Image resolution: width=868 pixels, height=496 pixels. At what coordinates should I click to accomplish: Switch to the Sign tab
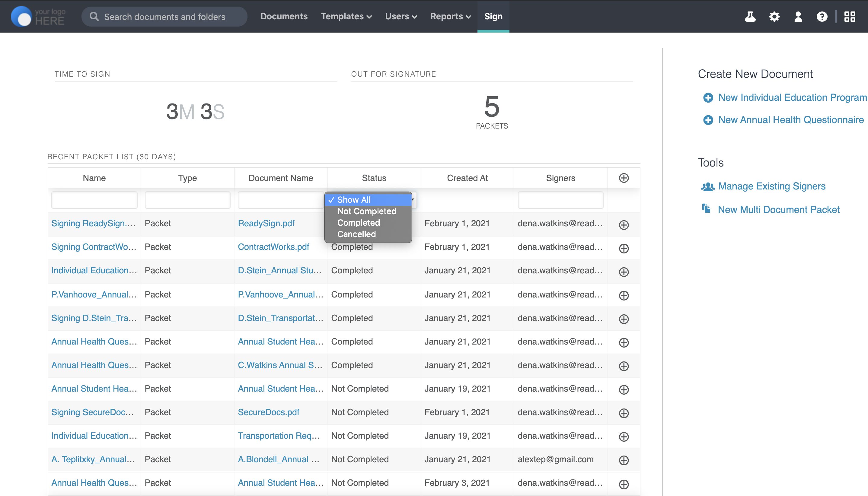click(x=493, y=16)
